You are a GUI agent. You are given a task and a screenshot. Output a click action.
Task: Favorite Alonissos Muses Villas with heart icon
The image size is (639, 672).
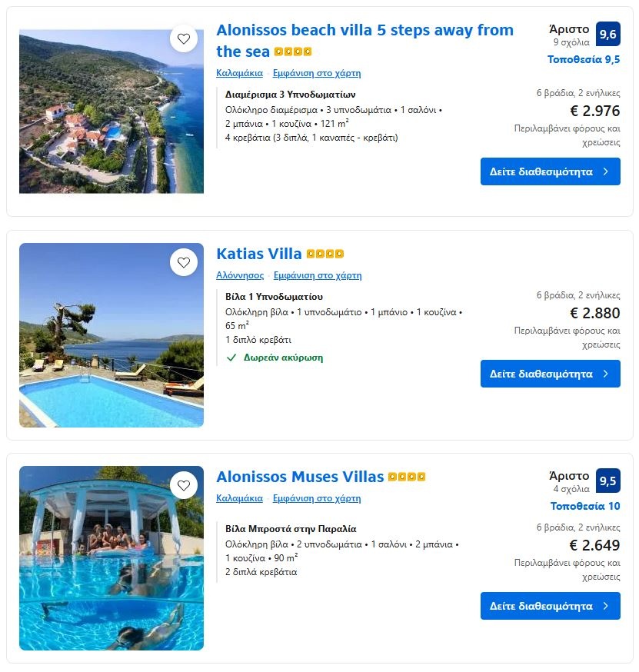[x=183, y=485]
